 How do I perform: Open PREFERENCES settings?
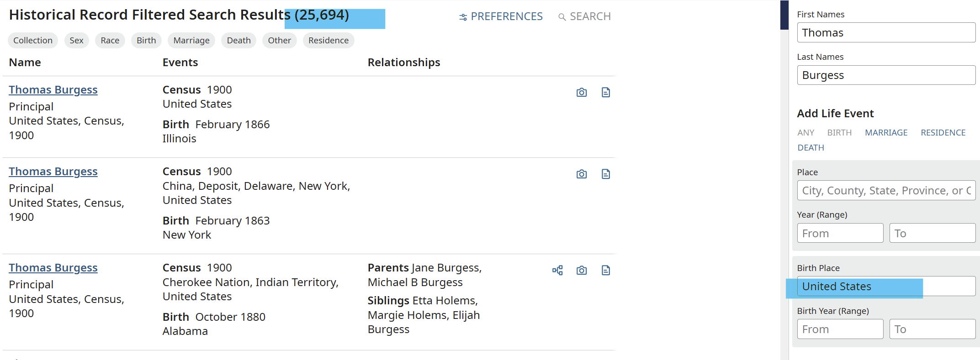point(501,16)
